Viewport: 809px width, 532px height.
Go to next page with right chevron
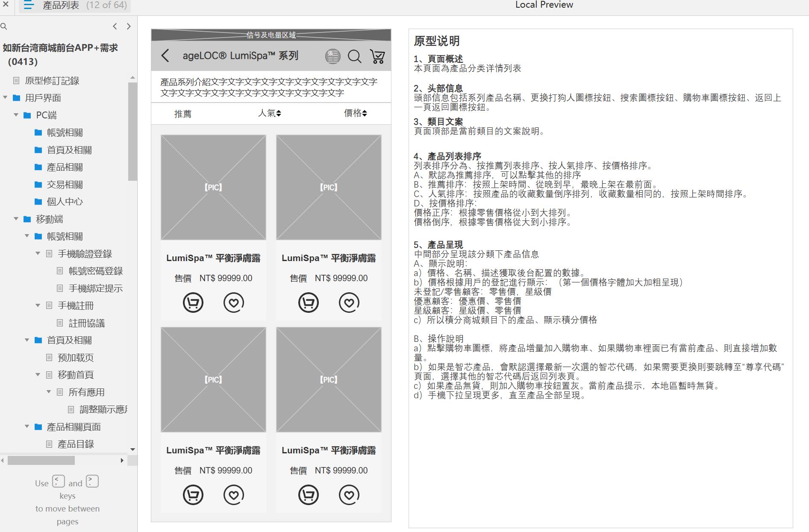129,26
